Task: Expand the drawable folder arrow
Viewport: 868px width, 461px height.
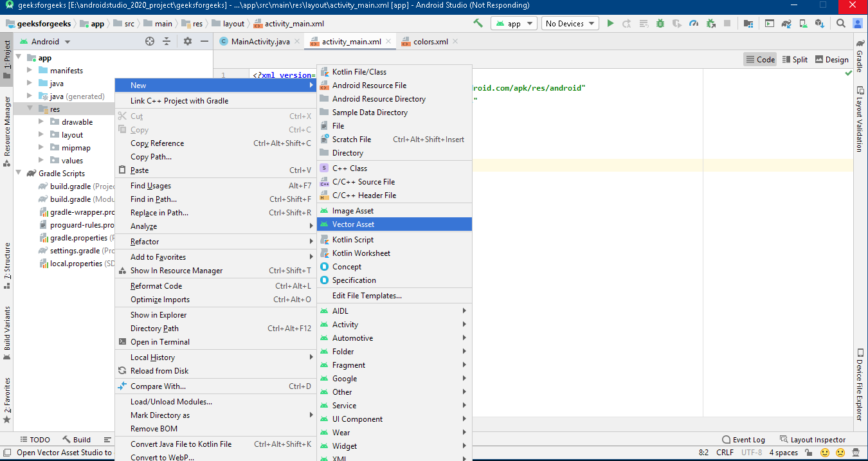Action: point(41,122)
